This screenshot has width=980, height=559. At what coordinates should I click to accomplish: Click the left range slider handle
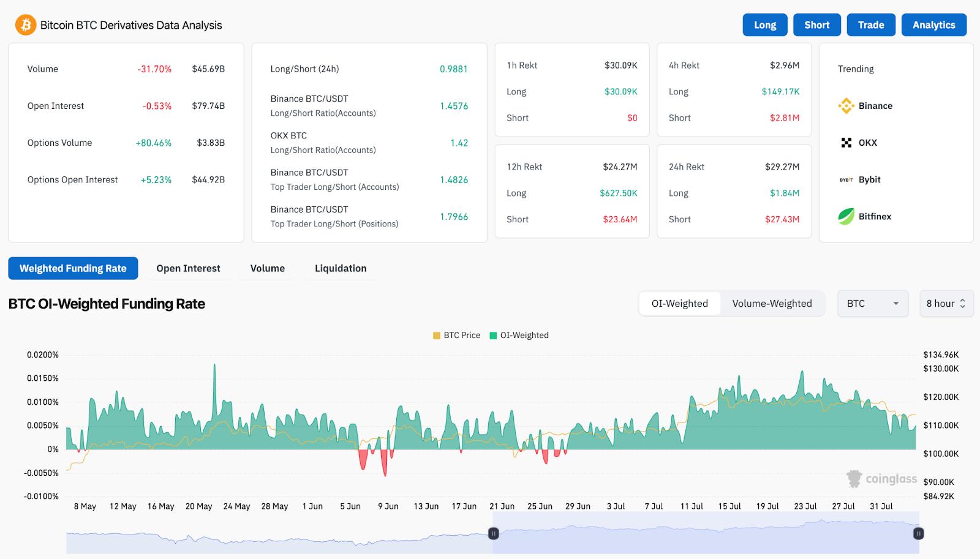(493, 534)
